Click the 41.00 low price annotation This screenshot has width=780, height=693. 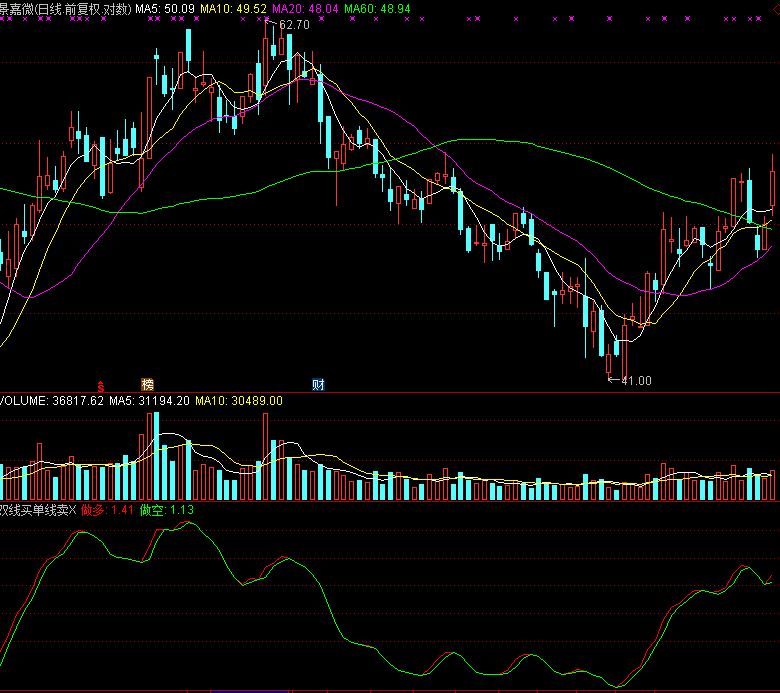[x=636, y=381]
